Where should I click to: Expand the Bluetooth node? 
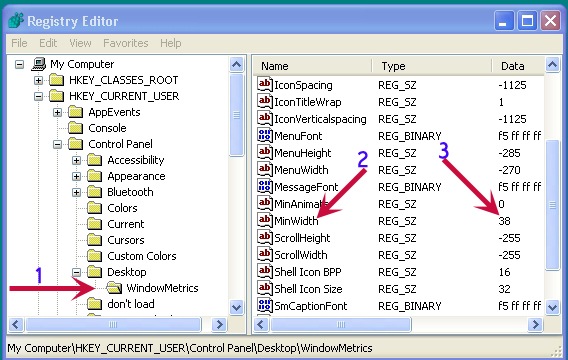tap(76, 192)
